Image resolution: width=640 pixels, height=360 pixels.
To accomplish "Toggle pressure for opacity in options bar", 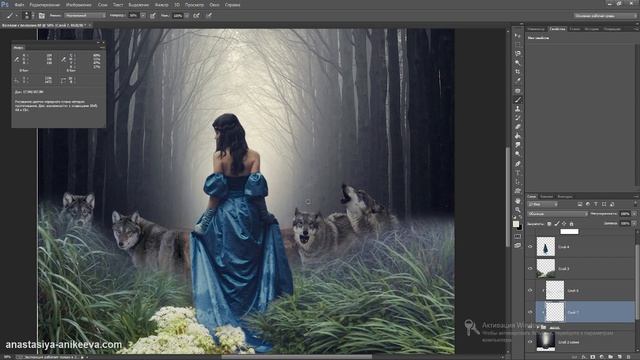I will click(x=153, y=16).
